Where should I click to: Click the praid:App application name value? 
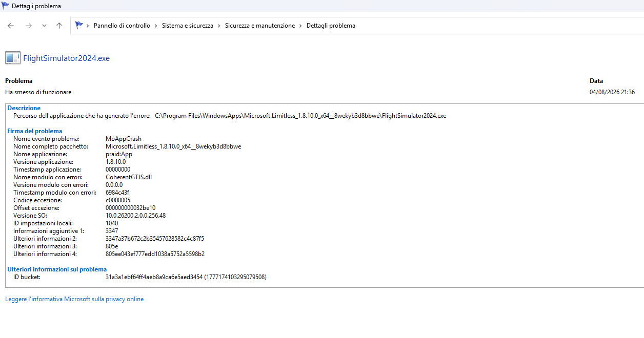click(x=119, y=154)
